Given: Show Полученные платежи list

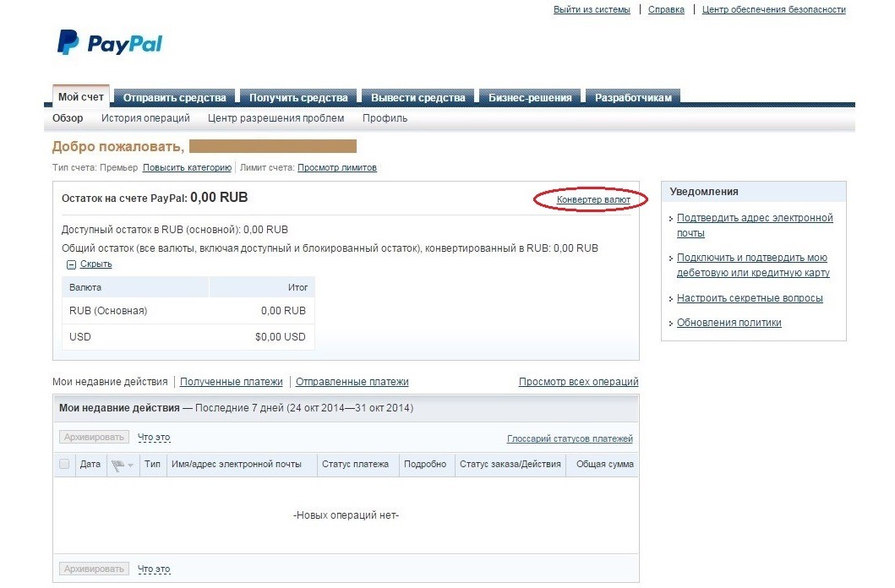Looking at the screenshot, I should pos(232,382).
